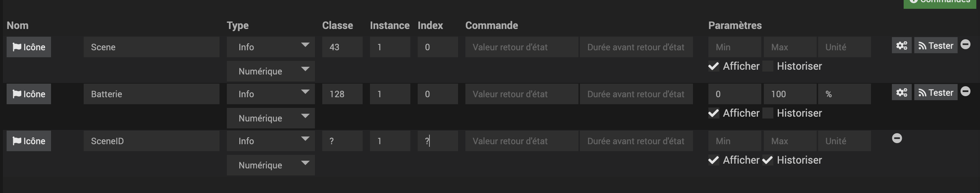Expand the Info type dropdown for SceneID
The width and height of the screenshot is (980, 193).
tap(271, 141)
